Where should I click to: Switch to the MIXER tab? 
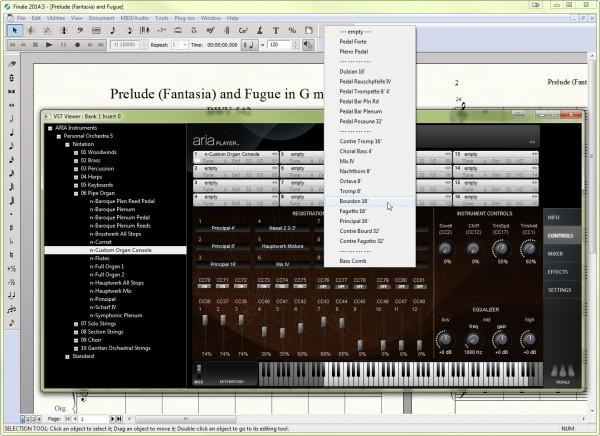pyautogui.click(x=558, y=254)
